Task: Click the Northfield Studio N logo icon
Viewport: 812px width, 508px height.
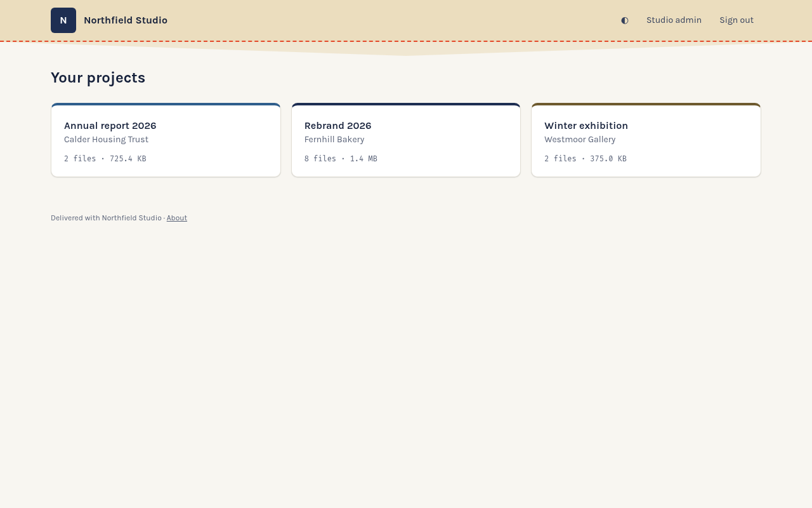Action: click(63, 20)
